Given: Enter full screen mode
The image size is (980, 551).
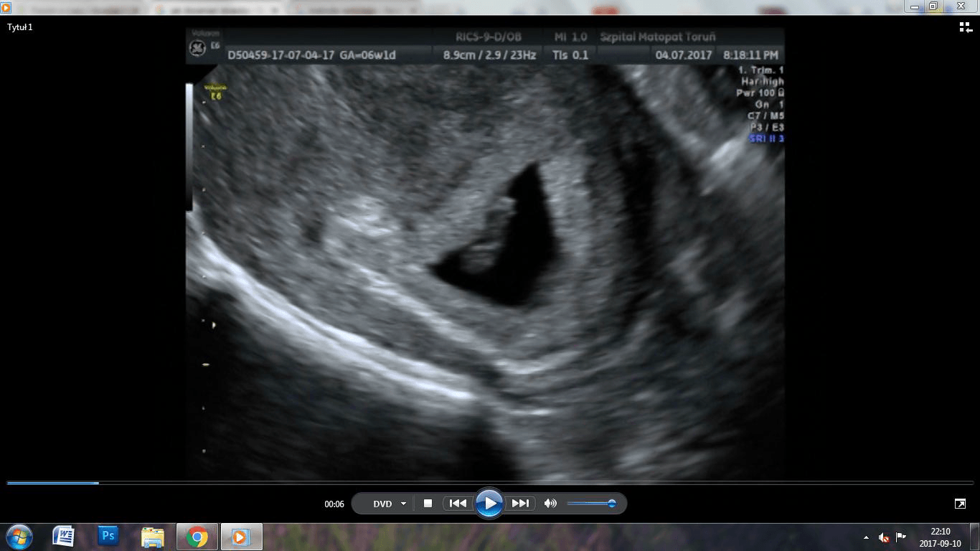Looking at the screenshot, I should pyautogui.click(x=960, y=504).
